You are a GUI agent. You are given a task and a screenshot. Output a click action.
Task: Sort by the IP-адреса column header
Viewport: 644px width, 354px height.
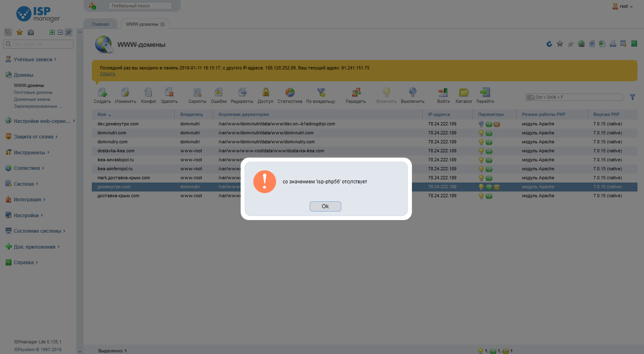tap(447, 114)
